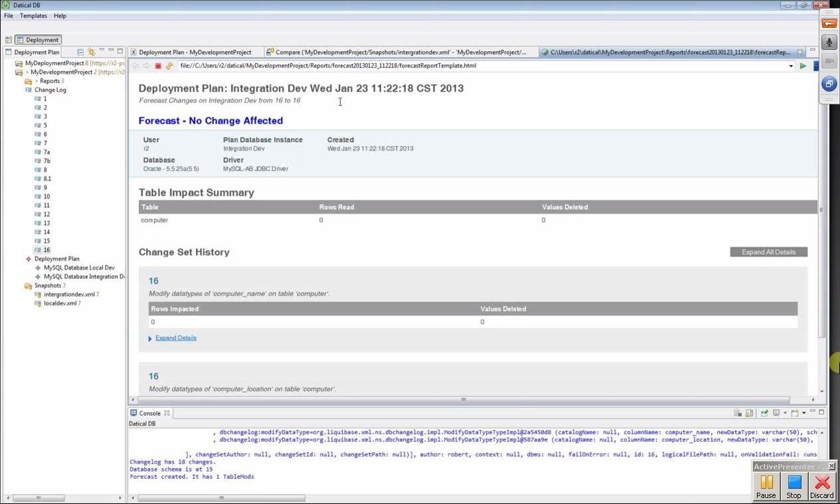Click the Clear Console icon
Screen dimensions: 840x504
coord(738,413)
